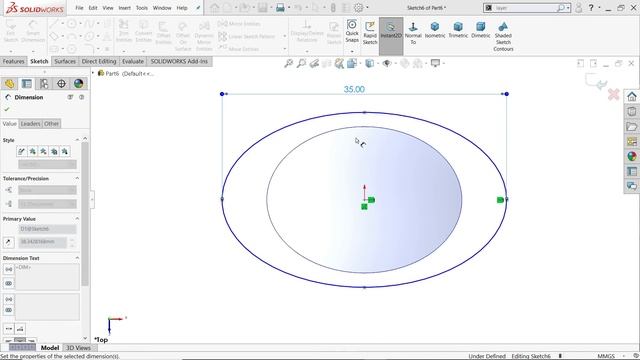
Task: Toggle Shaded Sketch Contours
Action: pos(503,36)
